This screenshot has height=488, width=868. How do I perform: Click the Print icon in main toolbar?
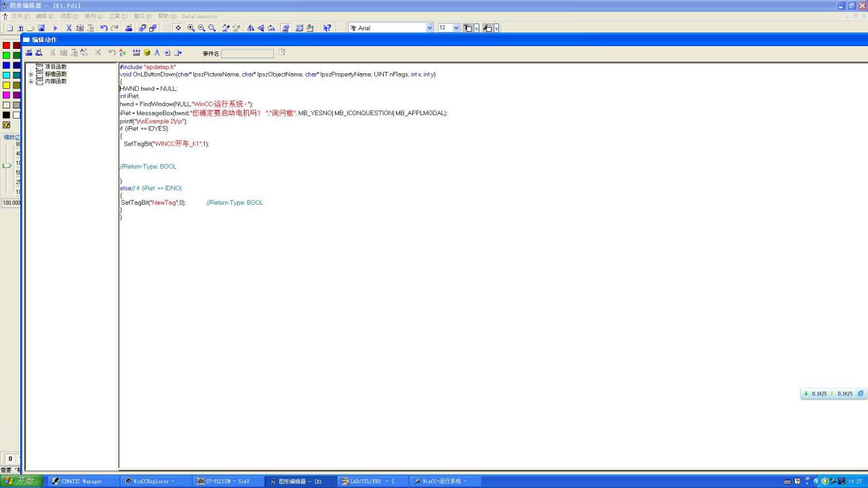tap(129, 28)
